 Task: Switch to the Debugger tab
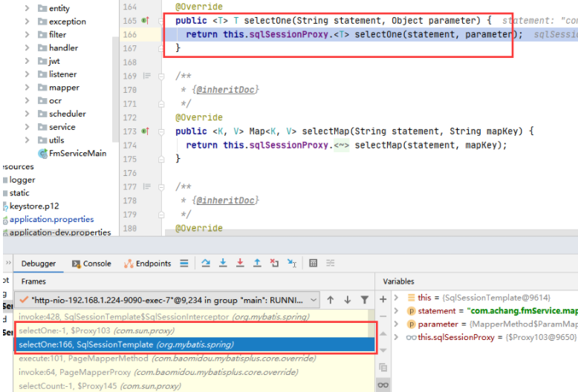(39, 264)
